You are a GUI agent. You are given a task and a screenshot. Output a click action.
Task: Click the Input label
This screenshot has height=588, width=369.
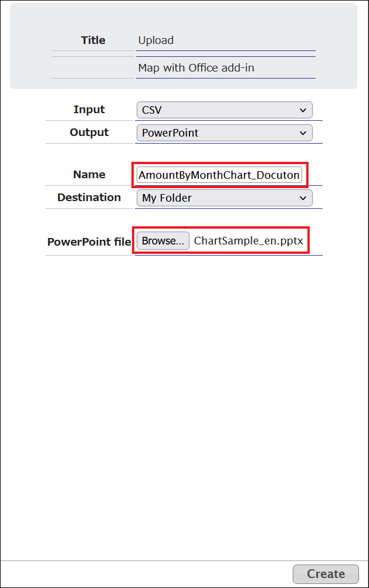(x=89, y=110)
